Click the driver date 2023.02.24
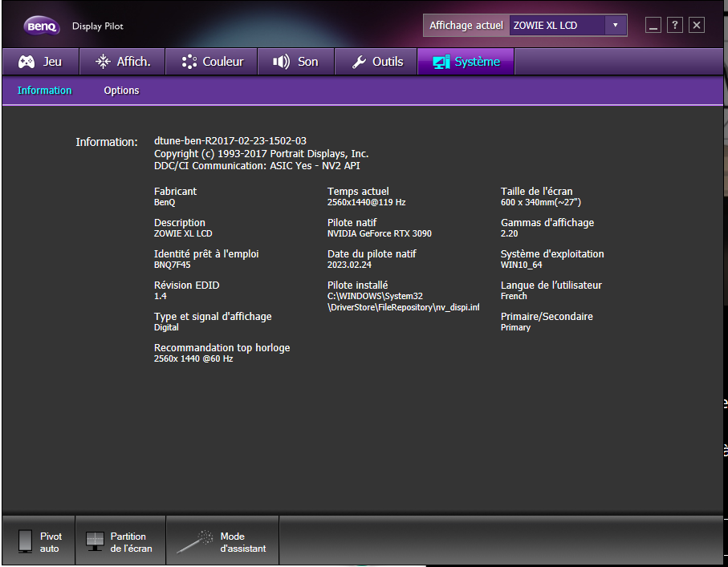The width and height of the screenshot is (728, 567). (x=349, y=265)
